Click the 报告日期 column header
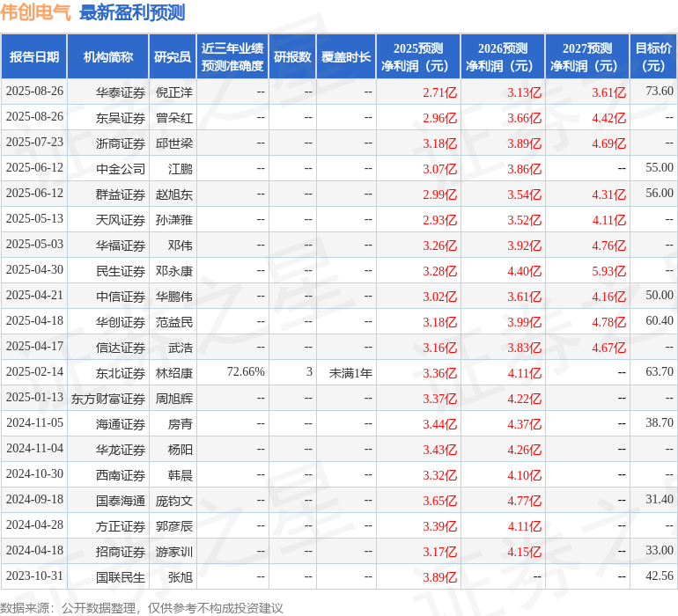 click(34, 57)
